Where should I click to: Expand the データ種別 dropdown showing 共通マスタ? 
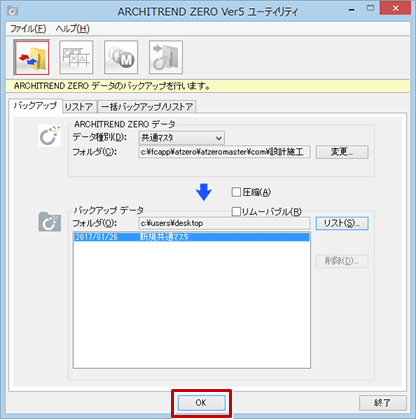[181, 138]
